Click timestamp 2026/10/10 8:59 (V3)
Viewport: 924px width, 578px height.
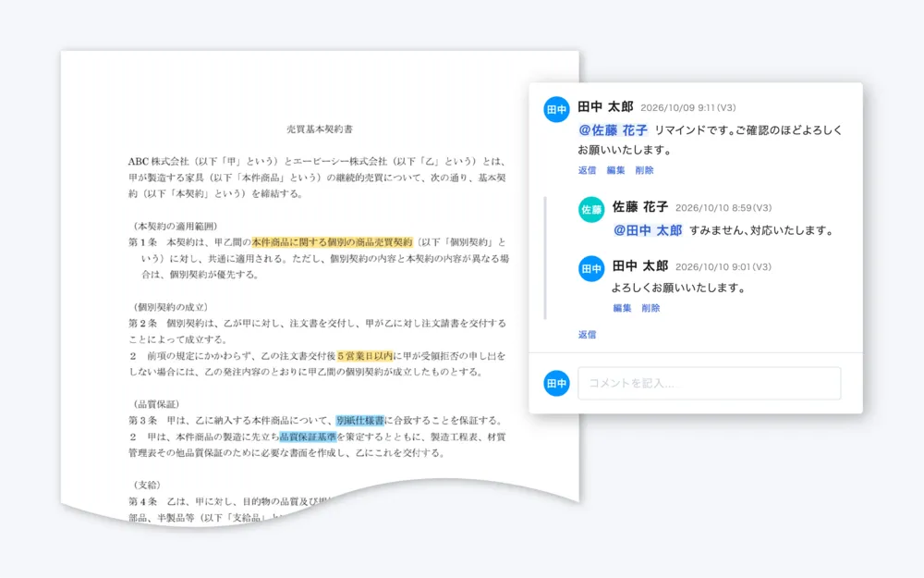pos(723,207)
